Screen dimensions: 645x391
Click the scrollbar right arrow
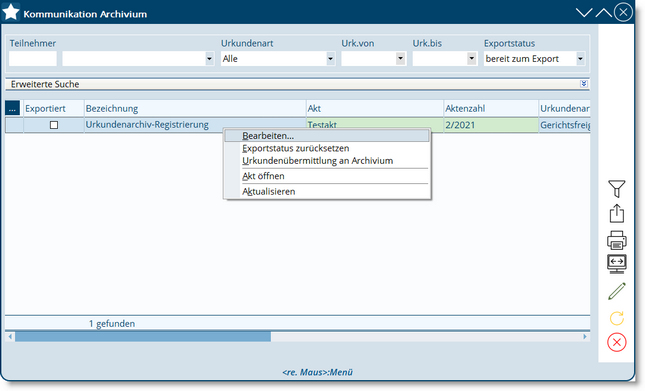click(585, 337)
